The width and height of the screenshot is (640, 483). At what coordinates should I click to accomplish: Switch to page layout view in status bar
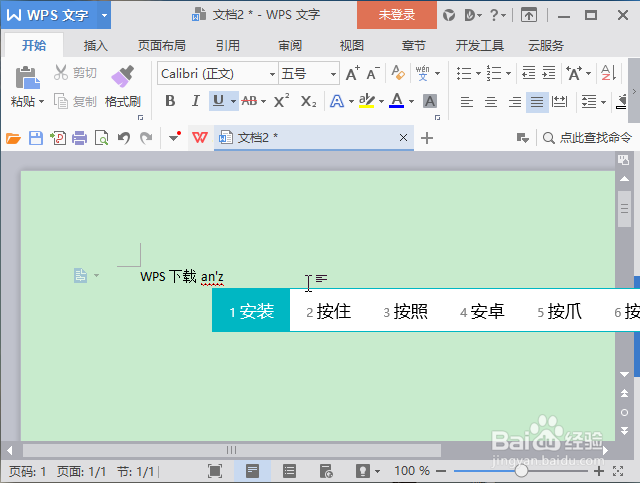click(x=252, y=471)
